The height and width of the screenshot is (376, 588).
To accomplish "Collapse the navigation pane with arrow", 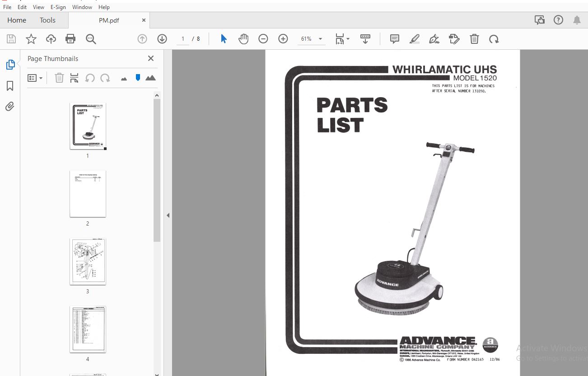I will [x=168, y=215].
